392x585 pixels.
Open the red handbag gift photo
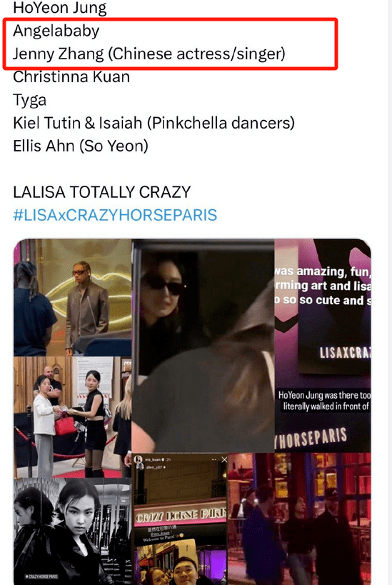[72, 416]
